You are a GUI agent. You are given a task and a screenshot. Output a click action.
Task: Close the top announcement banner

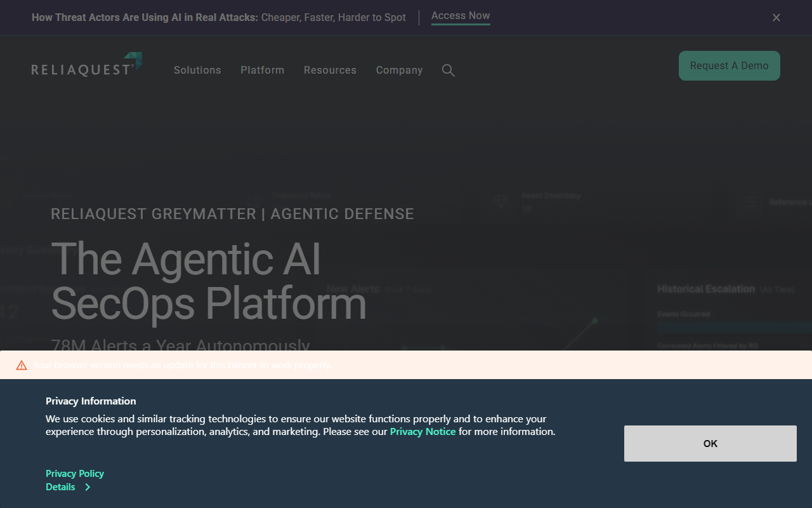pyautogui.click(x=776, y=18)
